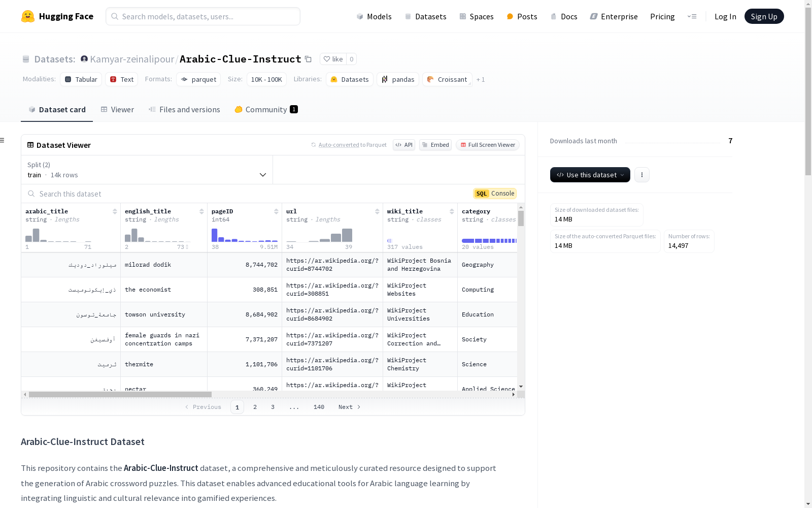This screenshot has width=812, height=508.
Task: Go to page 3 of the table
Action: 273,407
